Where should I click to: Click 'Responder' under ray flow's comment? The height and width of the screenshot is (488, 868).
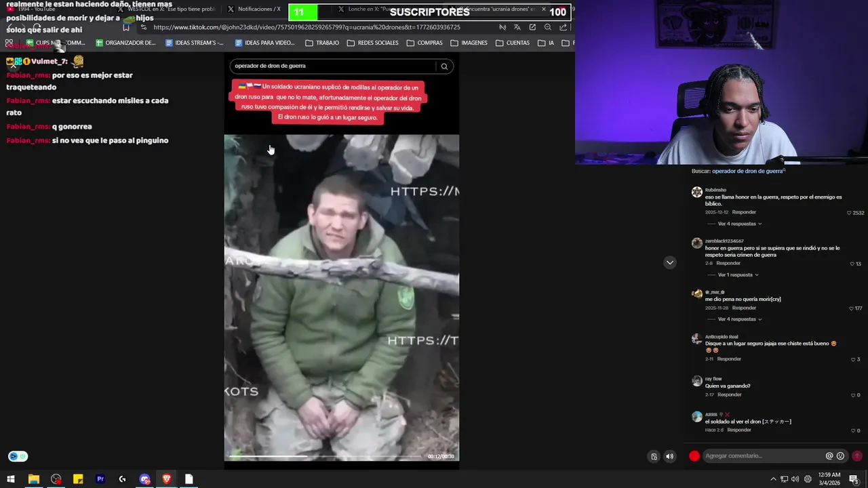(x=729, y=394)
